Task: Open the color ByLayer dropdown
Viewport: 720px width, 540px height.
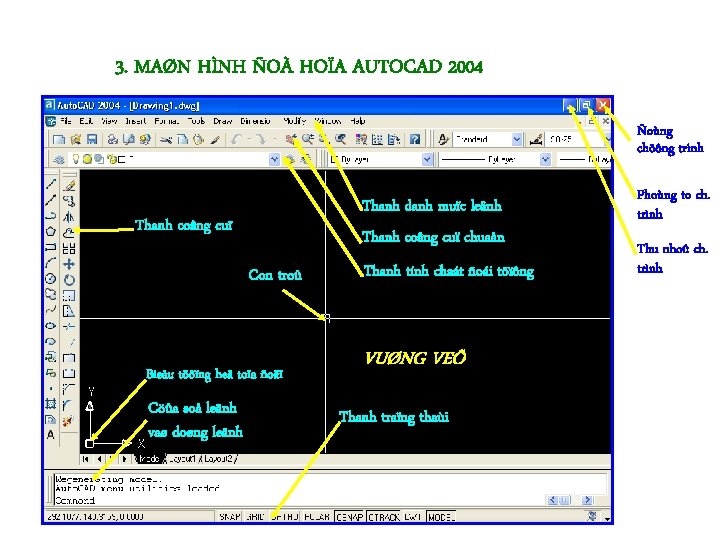Action: click(427, 159)
